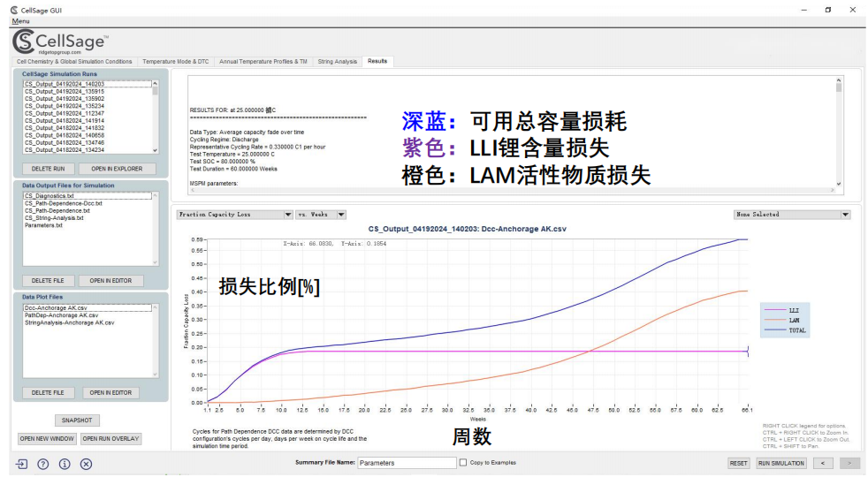Open the Menu menu

click(20, 21)
